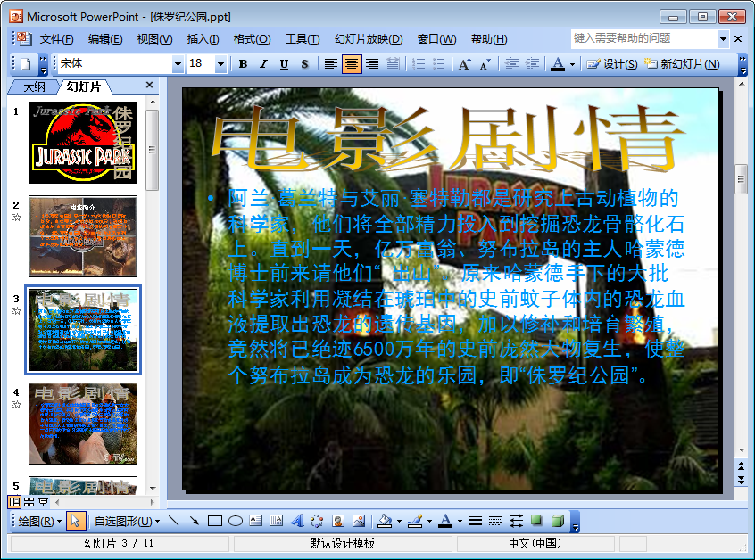The width and height of the screenshot is (755, 560).
Task: Switch to slide sorter view
Action: point(29,502)
